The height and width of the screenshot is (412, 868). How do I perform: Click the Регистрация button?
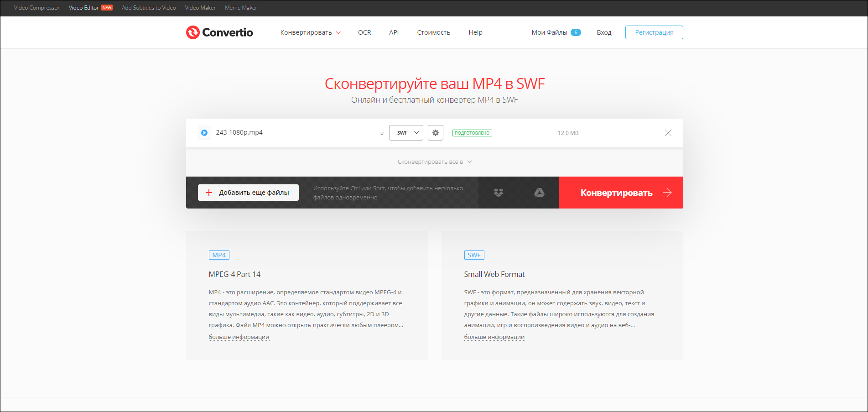(x=654, y=32)
